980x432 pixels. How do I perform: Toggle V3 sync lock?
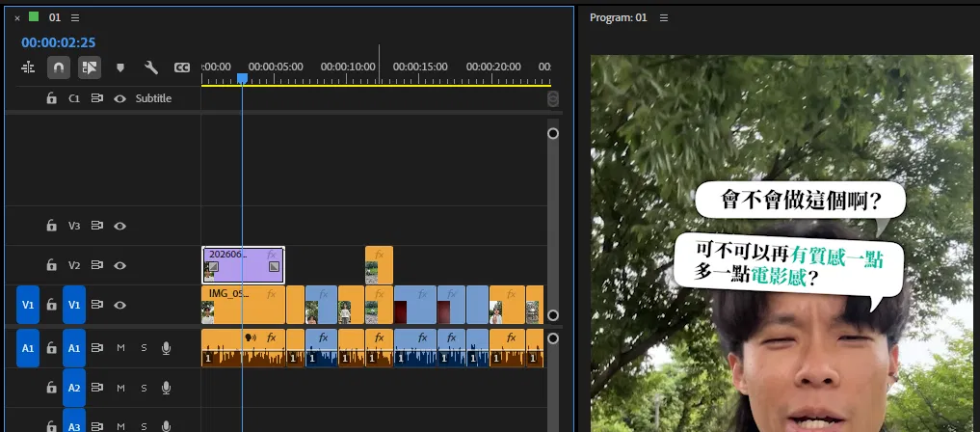[97, 226]
